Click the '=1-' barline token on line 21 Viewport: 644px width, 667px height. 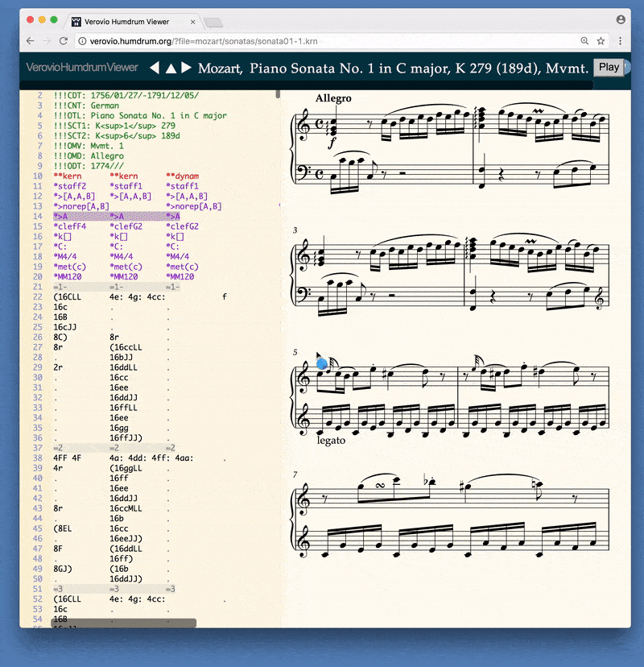pos(60,287)
